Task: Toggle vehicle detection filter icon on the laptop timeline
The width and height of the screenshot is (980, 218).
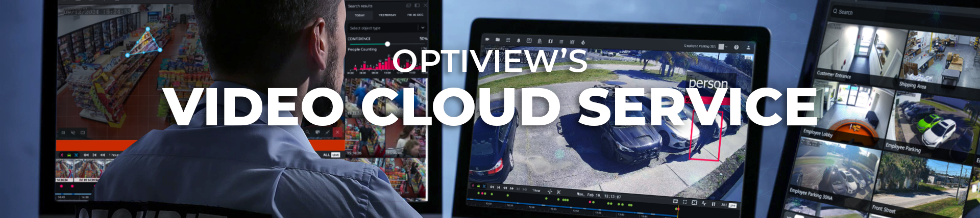Action: tap(478, 186)
